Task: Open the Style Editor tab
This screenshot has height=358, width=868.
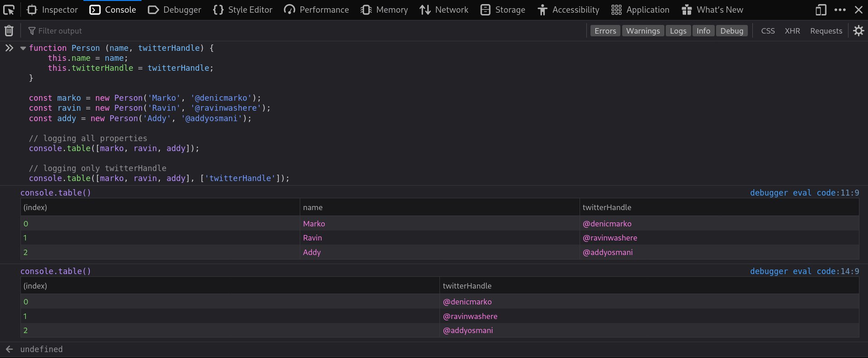Action: [243, 10]
